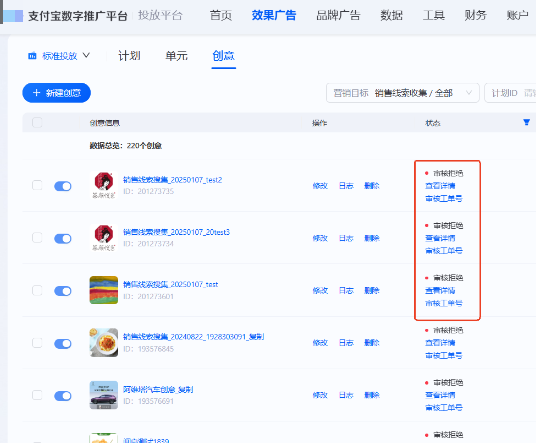Viewport: 536px width, 443px height.
Task: Click 日志 for creative ID 201273735
Action: tap(346, 186)
